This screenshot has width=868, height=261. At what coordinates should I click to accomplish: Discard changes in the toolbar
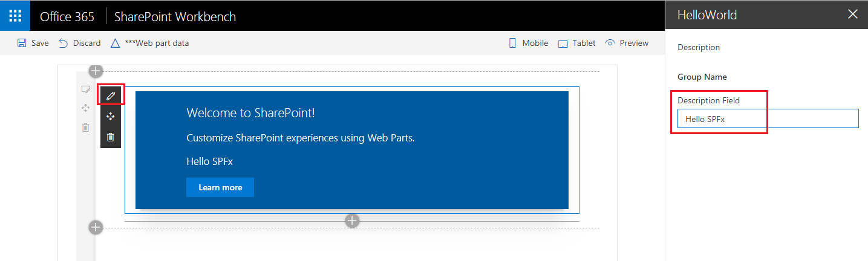tap(80, 43)
